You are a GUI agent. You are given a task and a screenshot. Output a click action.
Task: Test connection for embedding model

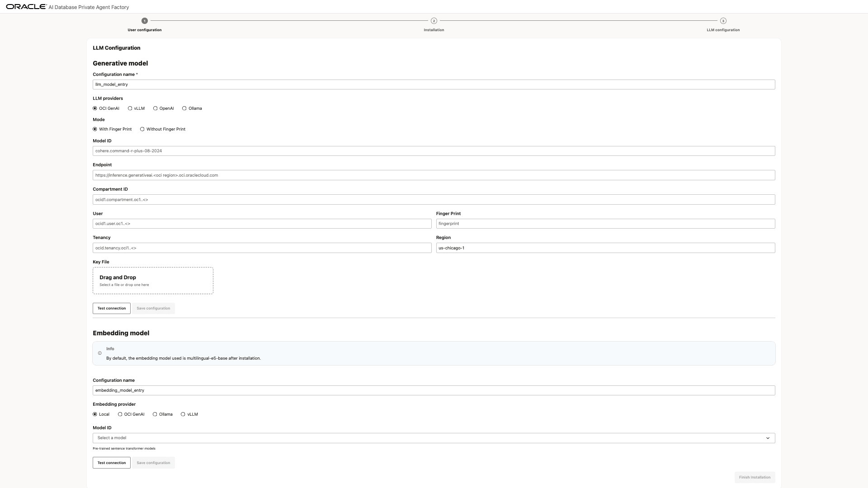coord(112,463)
